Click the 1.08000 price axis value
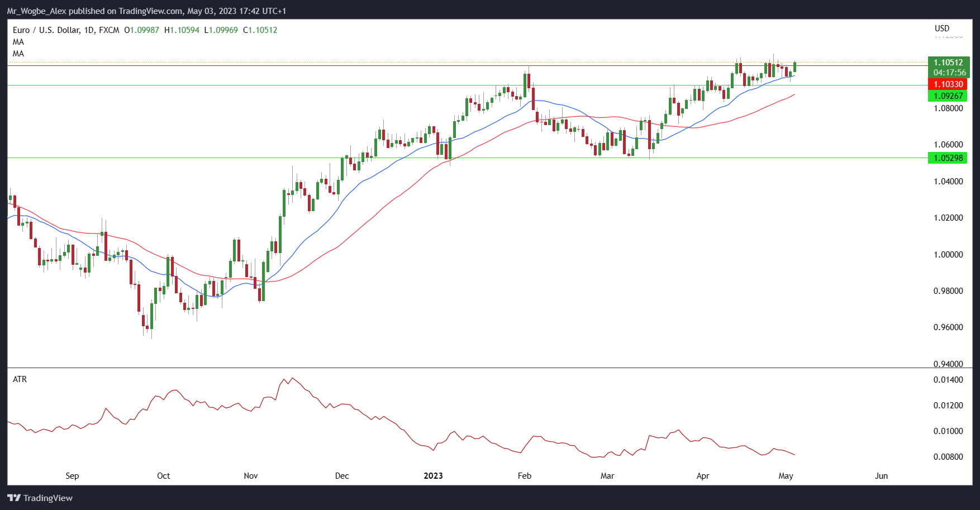Viewport: 980px width, 510px height. tap(948, 108)
